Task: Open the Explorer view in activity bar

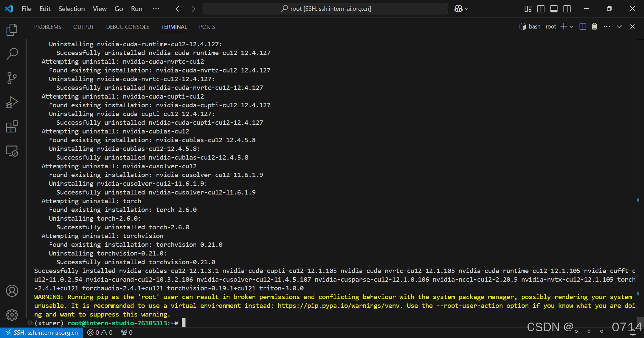Action: click(12, 30)
